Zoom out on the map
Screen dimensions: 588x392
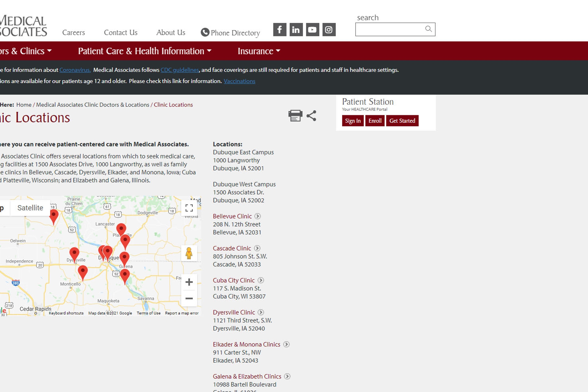[x=189, y=298]
